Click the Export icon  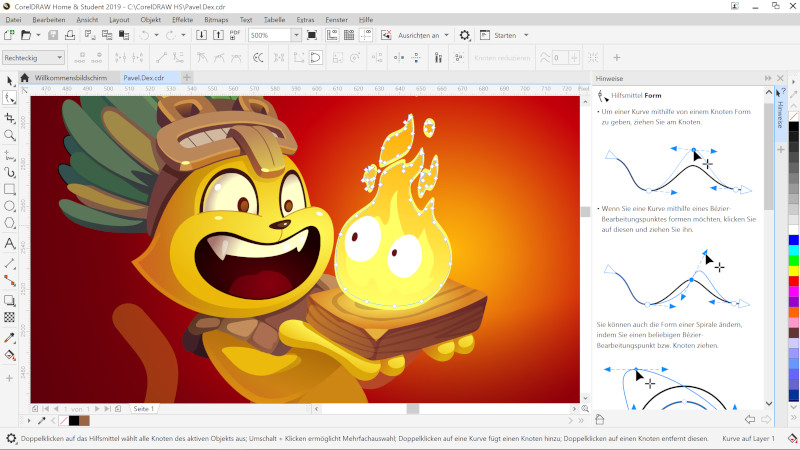pyautogui.click(x=218, y=35)
